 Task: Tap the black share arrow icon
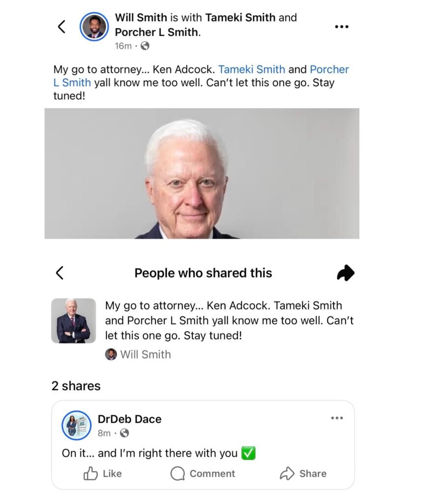[x=346, y=273]
